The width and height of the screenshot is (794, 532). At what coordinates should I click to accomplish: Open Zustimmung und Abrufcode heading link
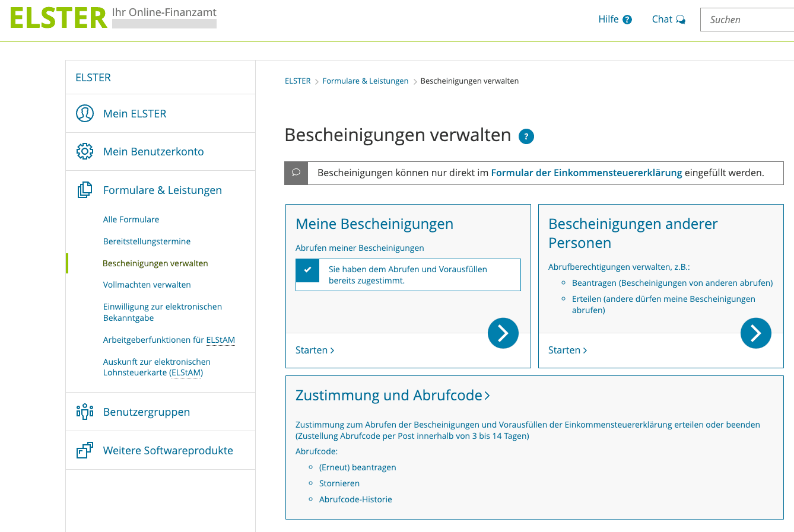(x=393, y=395)
